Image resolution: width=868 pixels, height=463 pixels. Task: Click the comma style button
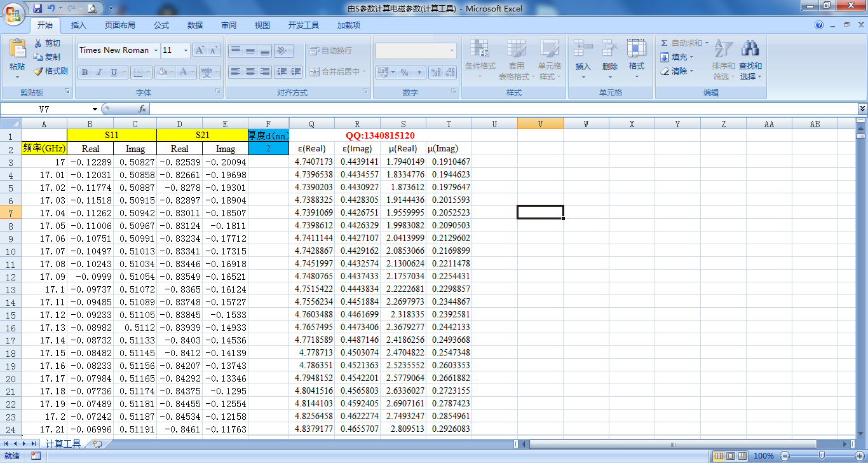click(419, 73)
